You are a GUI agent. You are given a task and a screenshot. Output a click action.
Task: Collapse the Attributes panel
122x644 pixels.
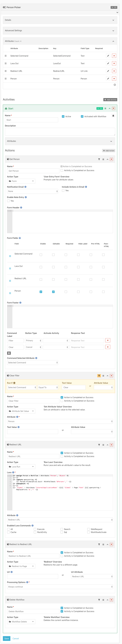click(x=113, y=41)
